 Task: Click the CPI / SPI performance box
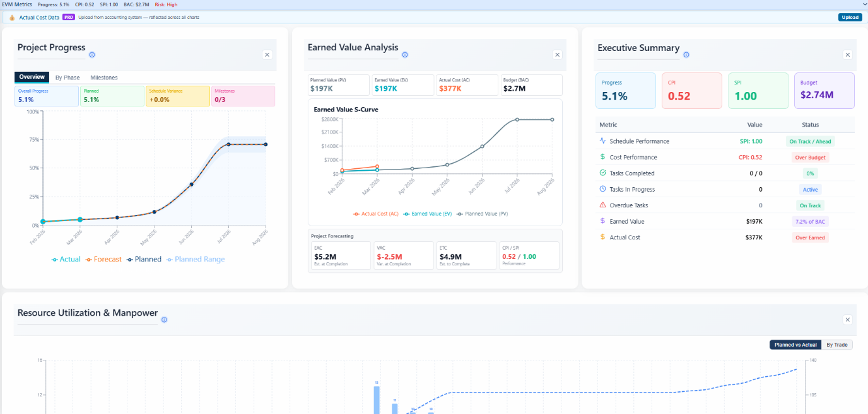529,255
